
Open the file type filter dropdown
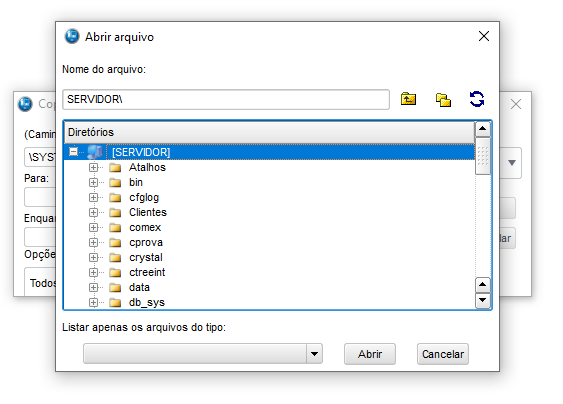point(314,354)
